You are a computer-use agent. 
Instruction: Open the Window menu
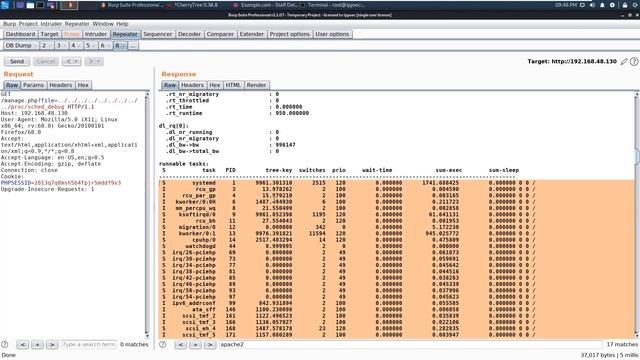(103, 24)
